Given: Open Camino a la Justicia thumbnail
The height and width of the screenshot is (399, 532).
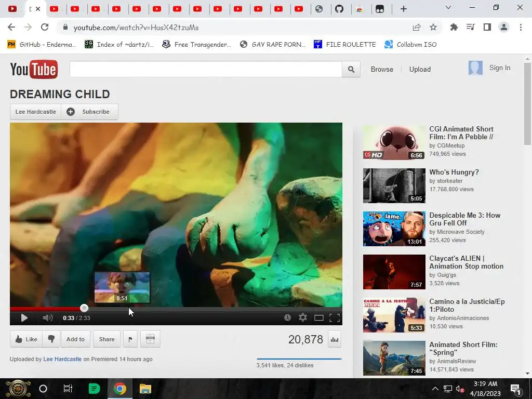Looking at the screenshot, I should coord(394,315).
